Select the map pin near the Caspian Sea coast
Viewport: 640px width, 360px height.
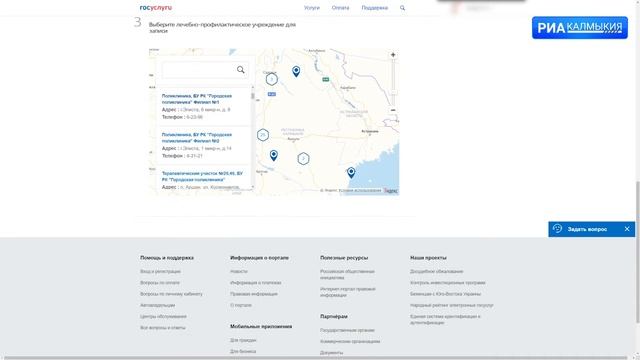pos(351,173)
